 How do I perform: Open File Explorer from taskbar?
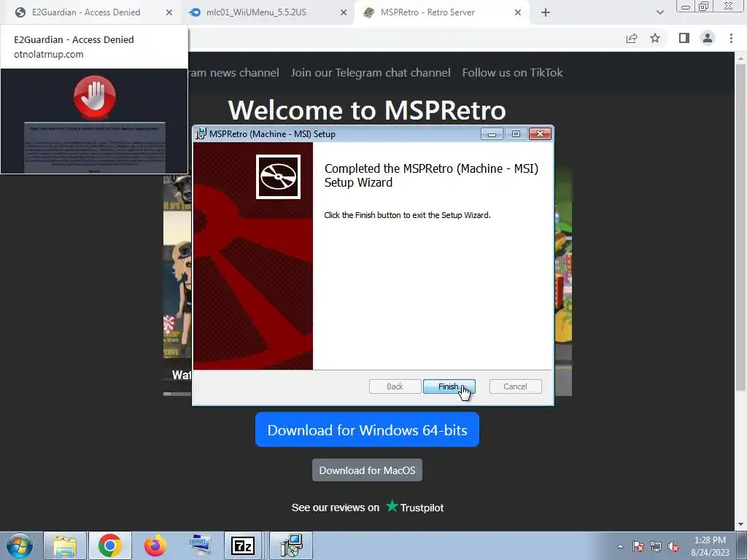click(65, 545)
